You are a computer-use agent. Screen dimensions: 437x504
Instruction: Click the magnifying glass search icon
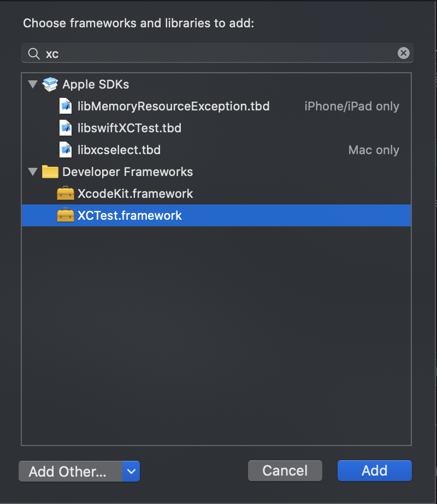coord(33,53)
